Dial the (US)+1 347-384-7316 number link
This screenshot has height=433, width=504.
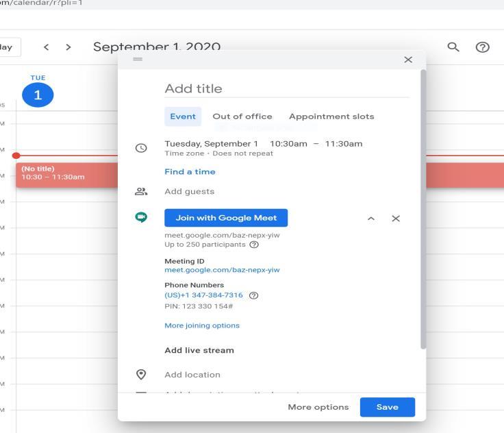pyautogui.click(x=204, y=295)
